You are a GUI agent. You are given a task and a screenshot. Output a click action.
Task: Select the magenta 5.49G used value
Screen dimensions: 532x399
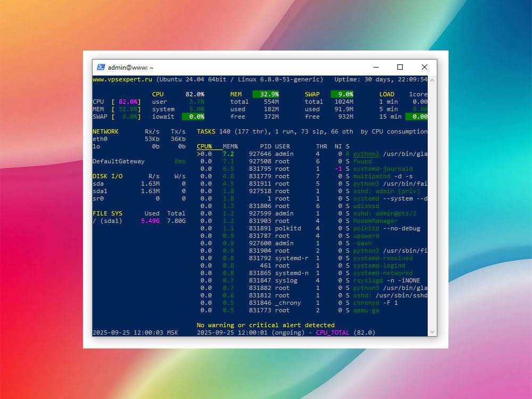(x=151, y=221)
